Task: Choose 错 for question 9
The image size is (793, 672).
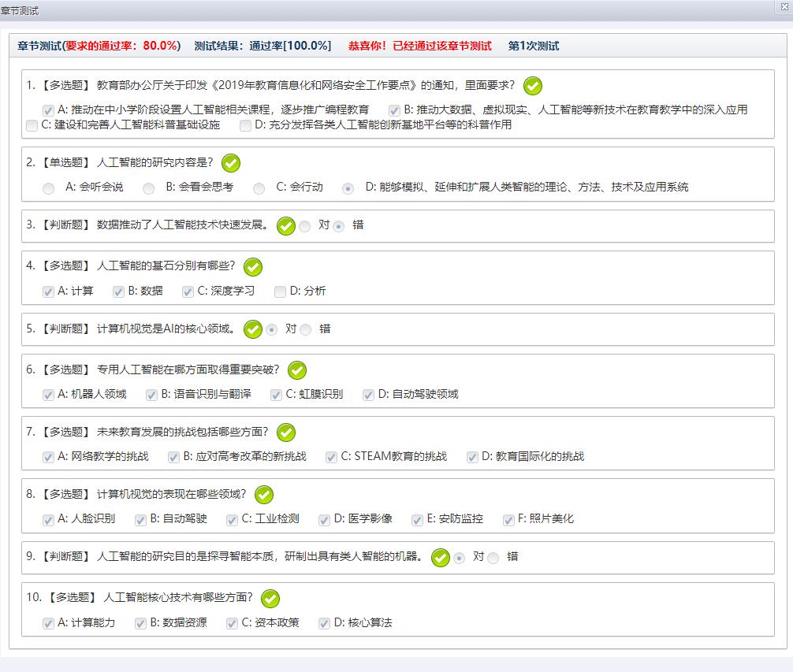Action: click(x=493, y=558)
